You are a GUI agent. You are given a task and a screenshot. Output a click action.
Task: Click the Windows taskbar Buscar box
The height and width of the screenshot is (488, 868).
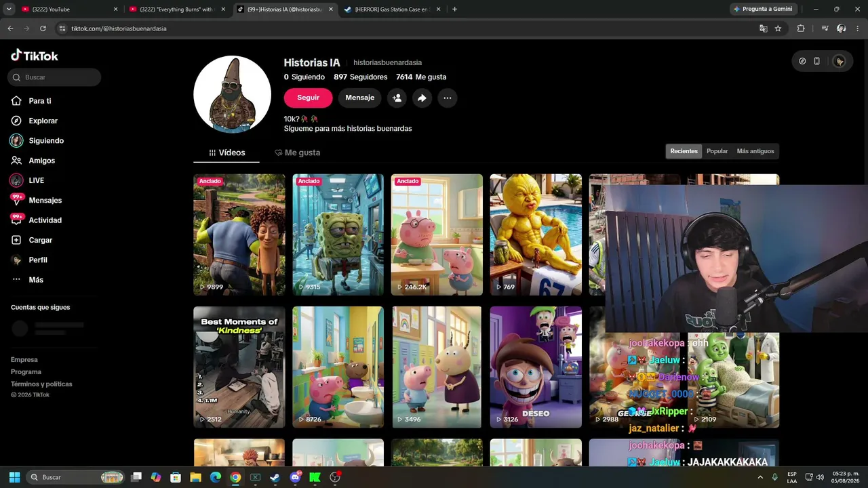(76, 477)
